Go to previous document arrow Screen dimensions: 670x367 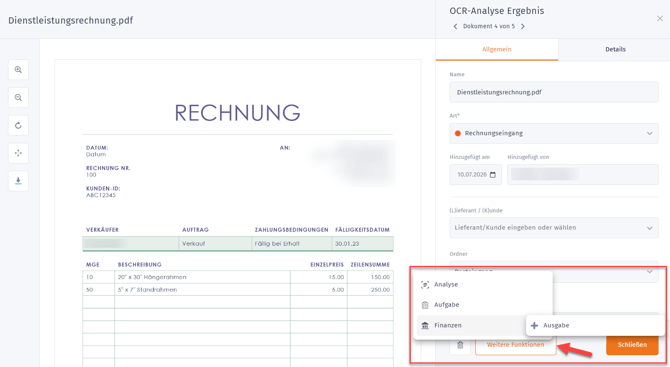(x=455, y=26)
